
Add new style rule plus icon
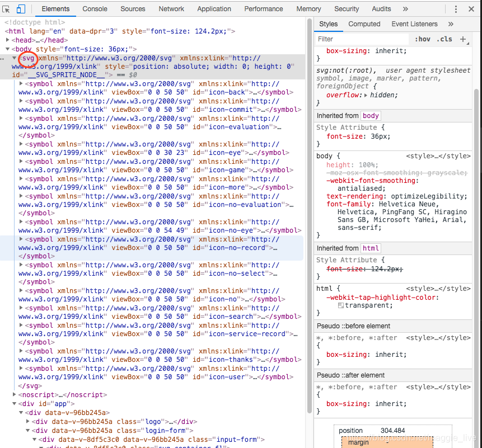pyautogui.click(x=463, y=39)
